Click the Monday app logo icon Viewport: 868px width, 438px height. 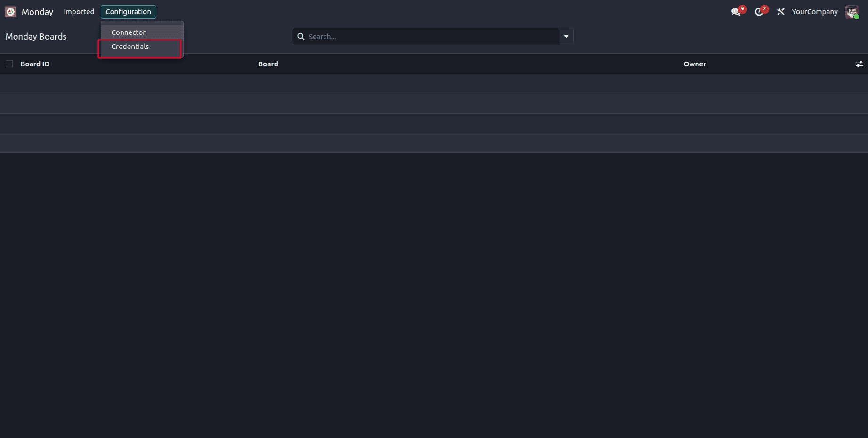click(x=10, y=12)
